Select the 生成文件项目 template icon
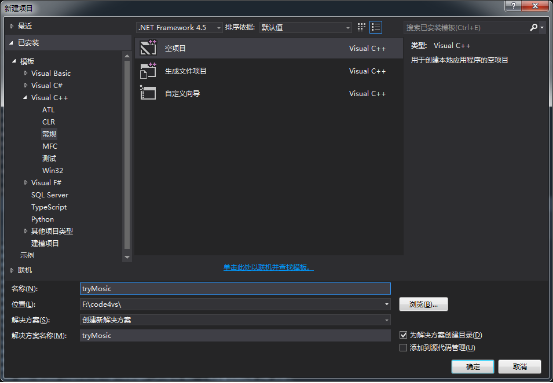The width and height of the screenshot is (553, 383). point(148,71)
